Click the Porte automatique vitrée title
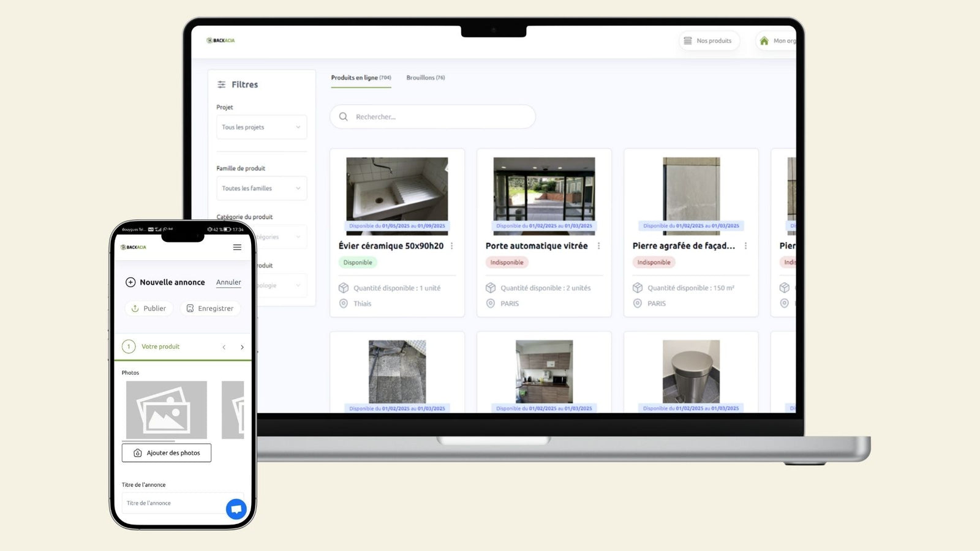This screenshot has width=980, height=551. (537, 246)
